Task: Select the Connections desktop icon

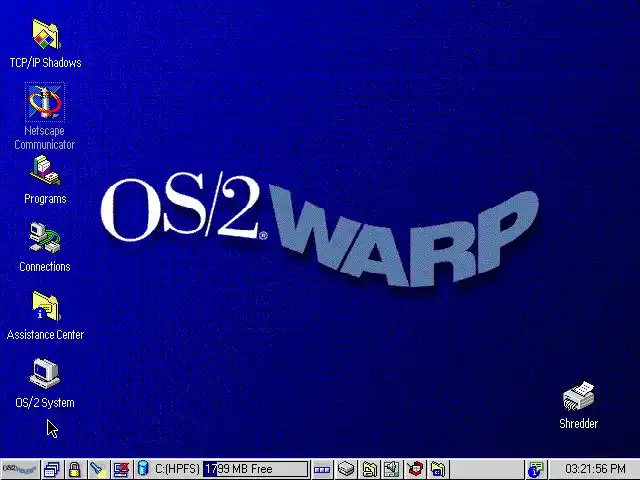Action: point(45,238)
